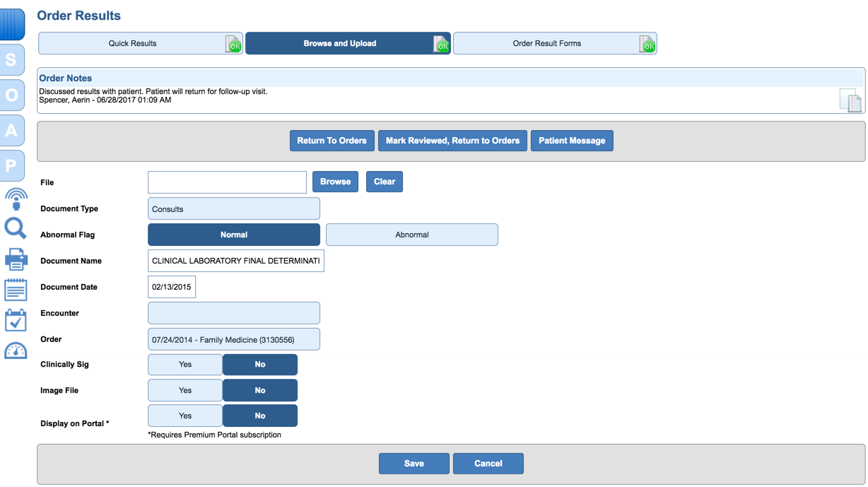
Task: Toggle Clinically Sig to Yes
Action: (x=184, y=364)
